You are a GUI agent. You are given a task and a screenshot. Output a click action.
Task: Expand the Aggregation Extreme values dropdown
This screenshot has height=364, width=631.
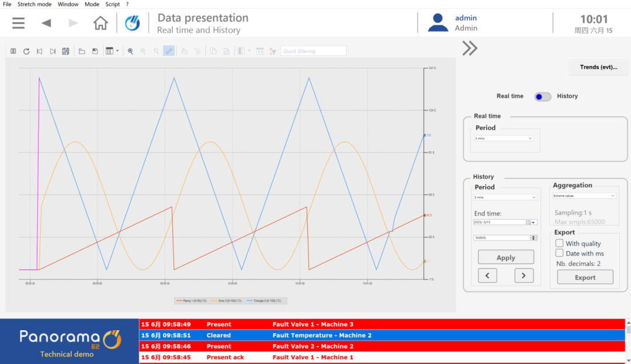coord(584,196)
